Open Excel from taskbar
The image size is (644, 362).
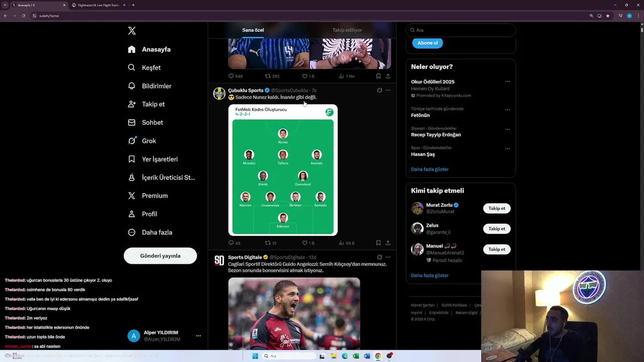[x=356, y=356]
